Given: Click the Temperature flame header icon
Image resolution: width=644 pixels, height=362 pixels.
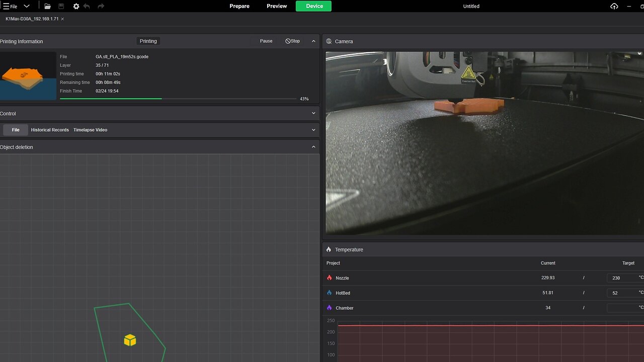Looking at the screenshot, I should click(329, 249).
